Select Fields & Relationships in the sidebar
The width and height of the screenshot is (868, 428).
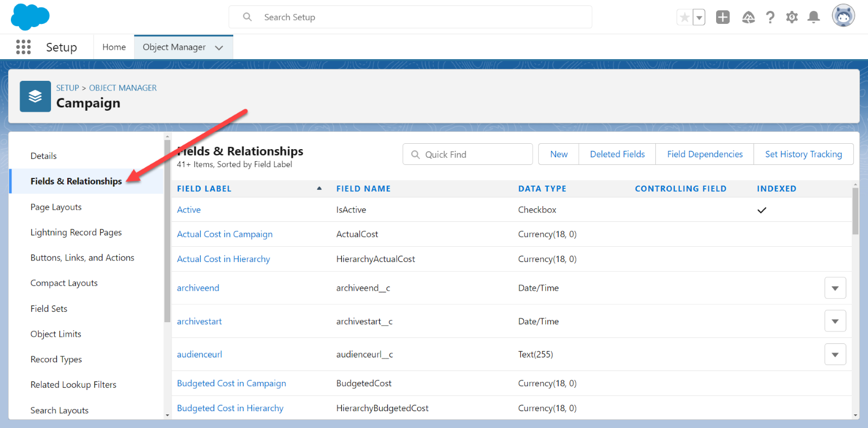pos(76,181)
